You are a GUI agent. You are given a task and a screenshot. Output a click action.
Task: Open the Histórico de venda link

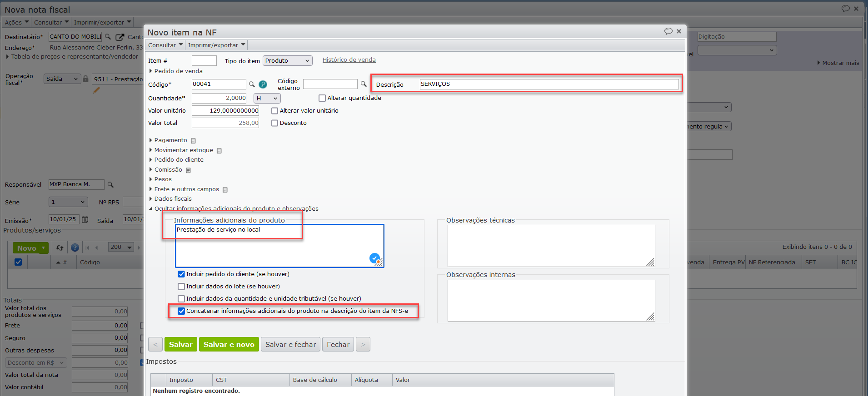pyautogui.click(x=349, y=60)
